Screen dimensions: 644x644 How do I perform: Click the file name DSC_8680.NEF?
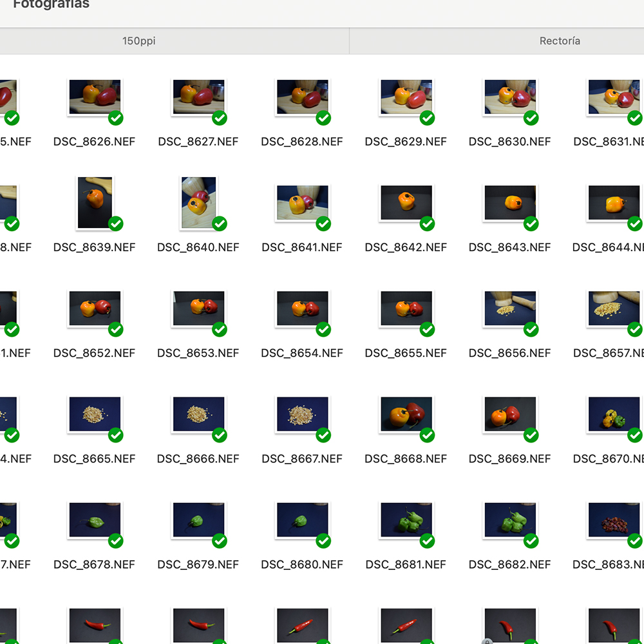[302, 565]
